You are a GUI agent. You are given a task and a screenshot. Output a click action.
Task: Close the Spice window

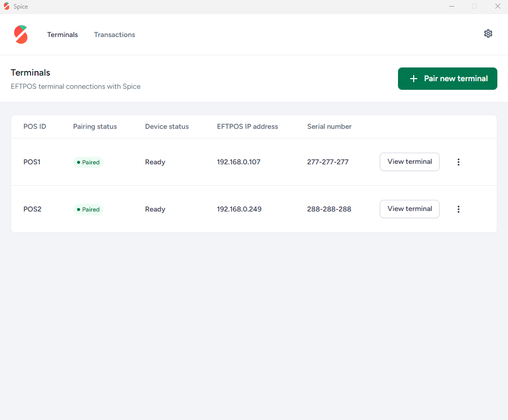click(x=498, y=7)
